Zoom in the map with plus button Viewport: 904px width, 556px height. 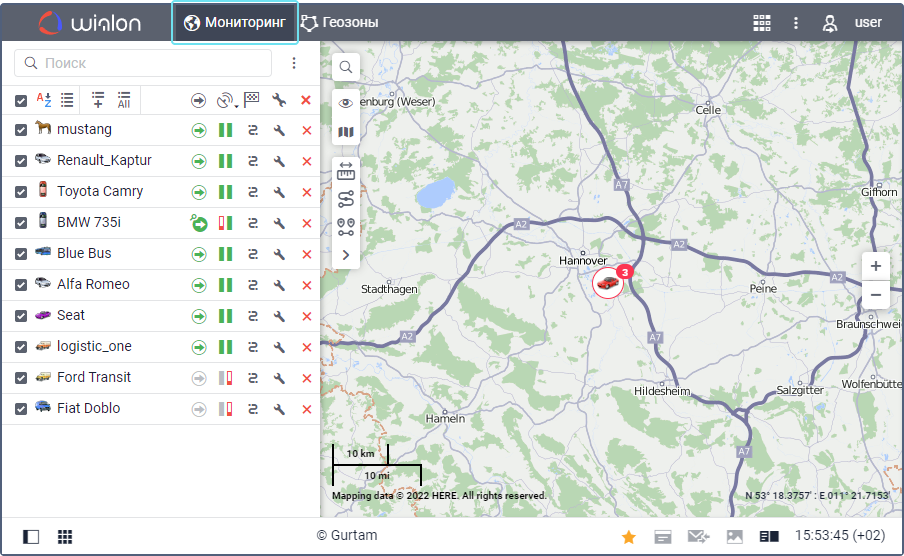click(x=875, y=266)
